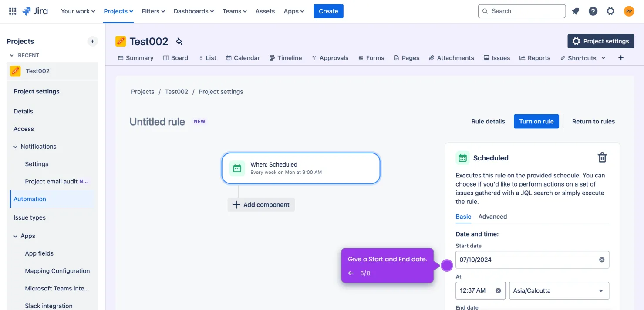This screenshot has width=644, height=310.
Task: Click the paint roller icon beside Test002
Action: pyautogui.click(x=179, y=41)
